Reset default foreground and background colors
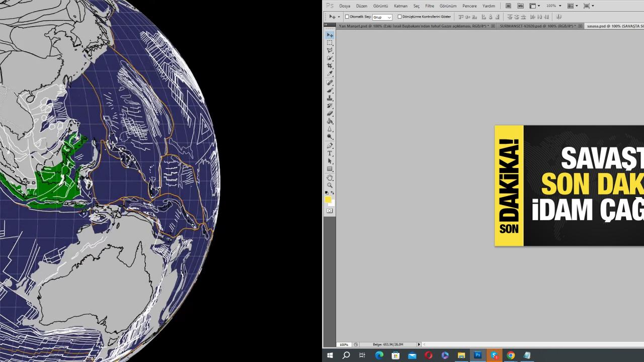 327,193
